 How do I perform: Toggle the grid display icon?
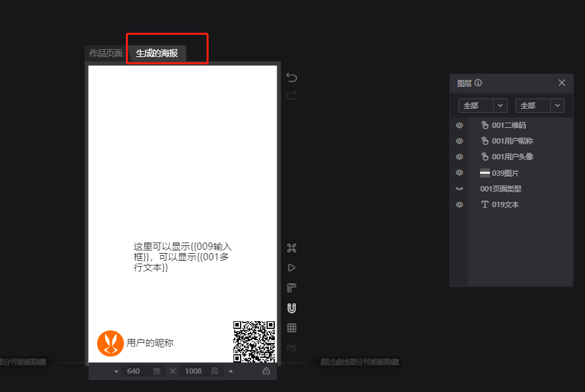pyautogui.click(x=292, y=328)
